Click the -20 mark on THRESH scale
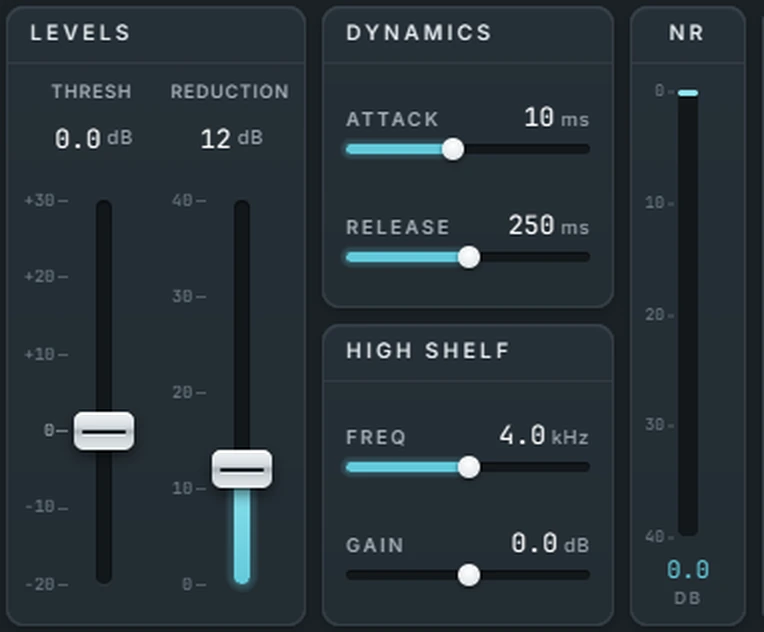Image resolution: width=764 pixels, height=632 pixels. coord(46,584)
